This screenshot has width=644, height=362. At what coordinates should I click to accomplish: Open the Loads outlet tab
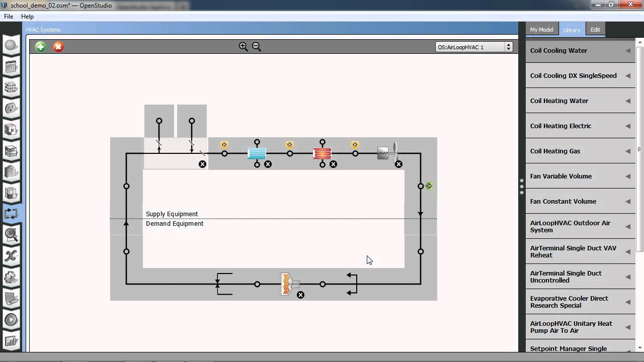(x=11, y=109)
